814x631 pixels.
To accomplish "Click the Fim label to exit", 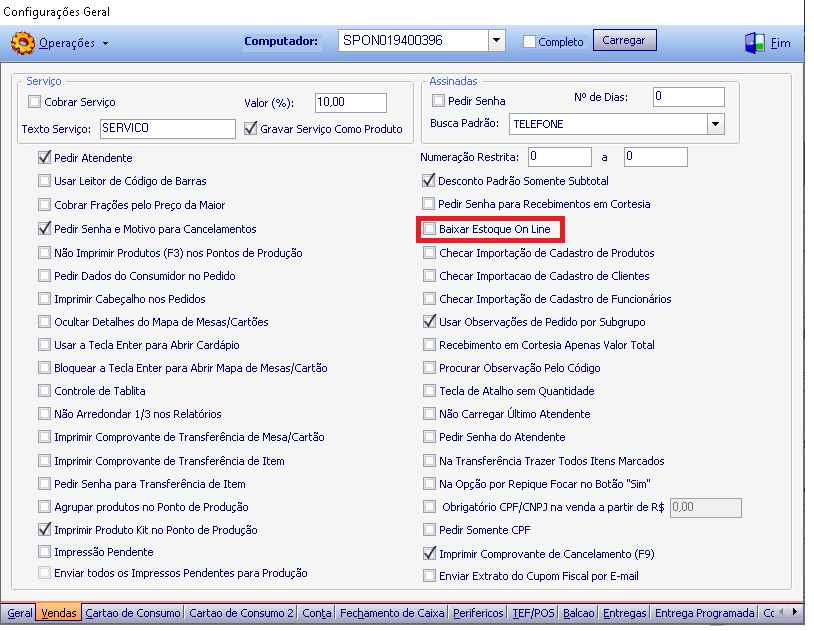I will tap(780, 43).
